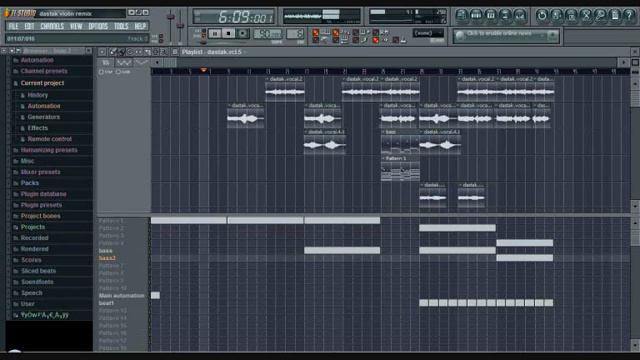Image resolution: width=640 pixels, height=360 pixels.
Task: Click the tempo display field
Action: [267, 34]
